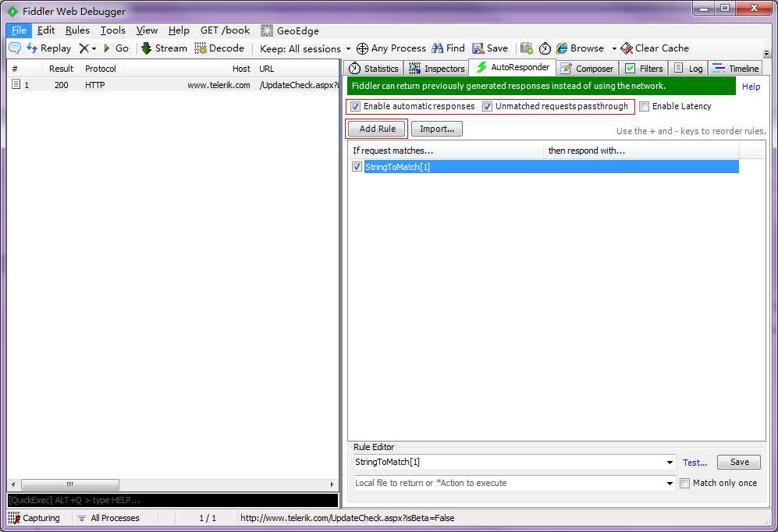Viewport: 778px width, 532px height.
Task: Uncheck the StringToMatch[1] rule checkbox
Action: (x=357, y=167)
